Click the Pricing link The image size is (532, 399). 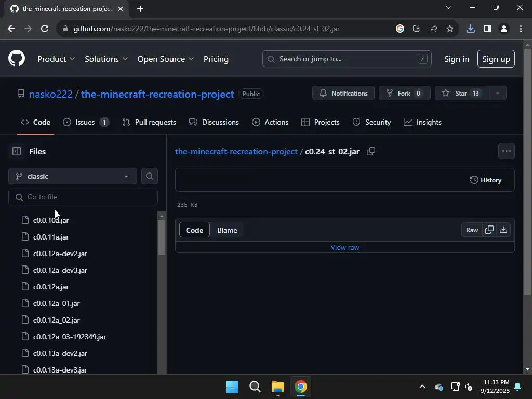pyautogui.click(x=216, y=59)
